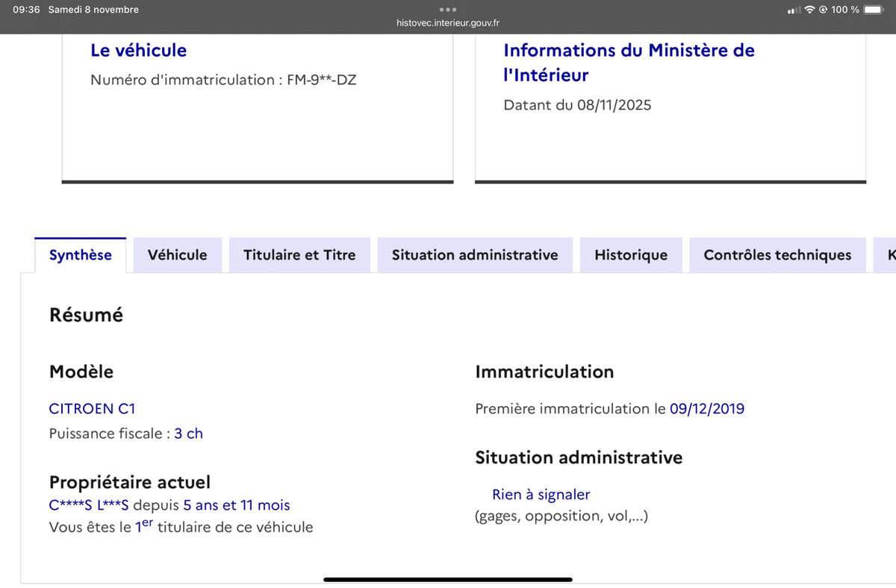This screenshot has width=896, height=588.
Task: Select the Situation administrative tab
Action: point(475,255)
